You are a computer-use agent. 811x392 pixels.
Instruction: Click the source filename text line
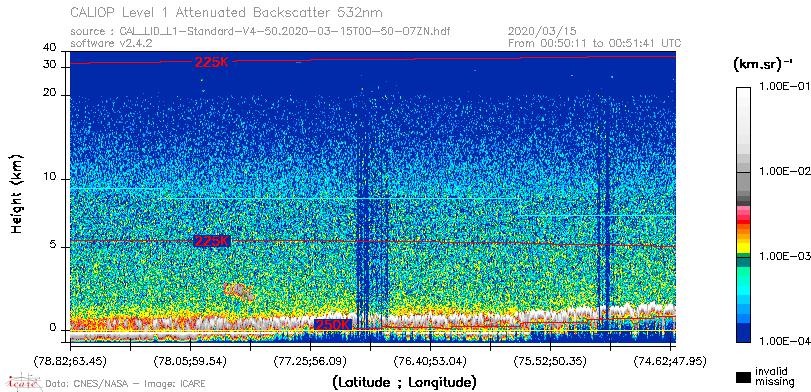click(x=260, y=32)
